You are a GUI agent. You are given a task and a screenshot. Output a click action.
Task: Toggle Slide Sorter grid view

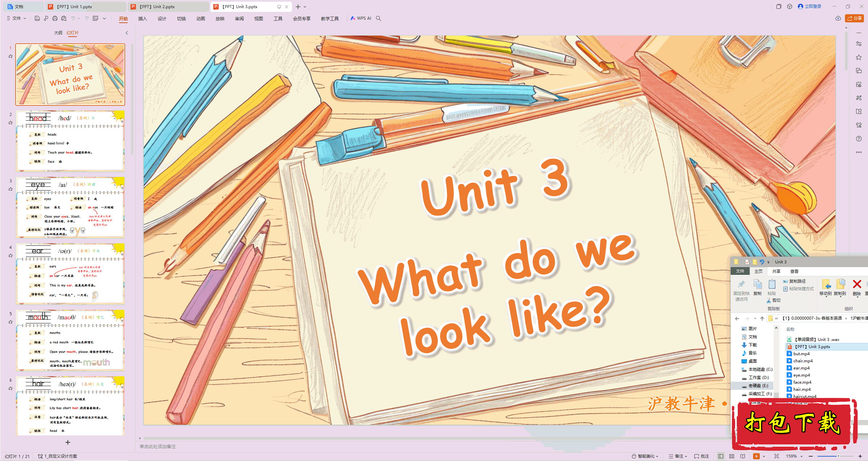pyautogui.click(x=732, y=456)
